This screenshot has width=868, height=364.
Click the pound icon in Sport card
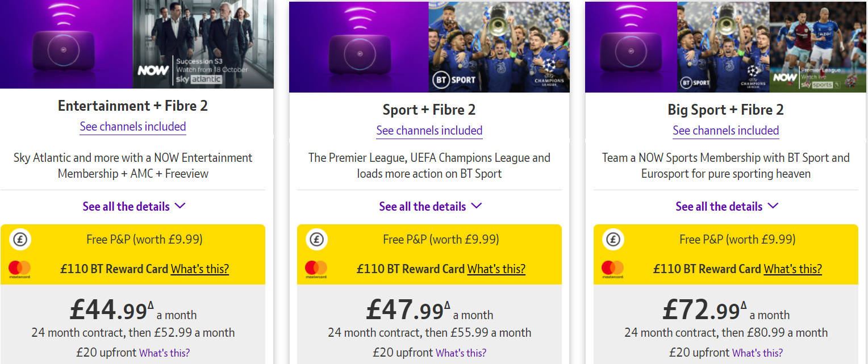click(317, 240)
